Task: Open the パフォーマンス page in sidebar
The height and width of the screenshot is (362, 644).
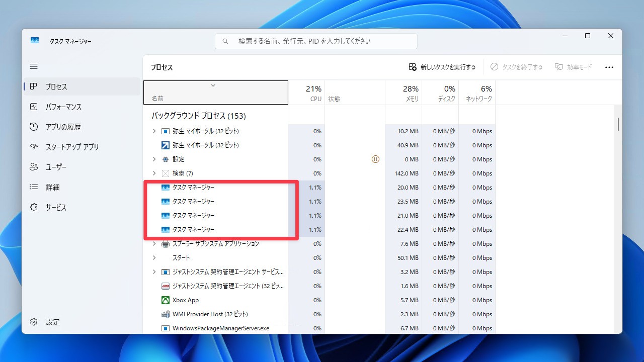Action: (x=82, y=107)
